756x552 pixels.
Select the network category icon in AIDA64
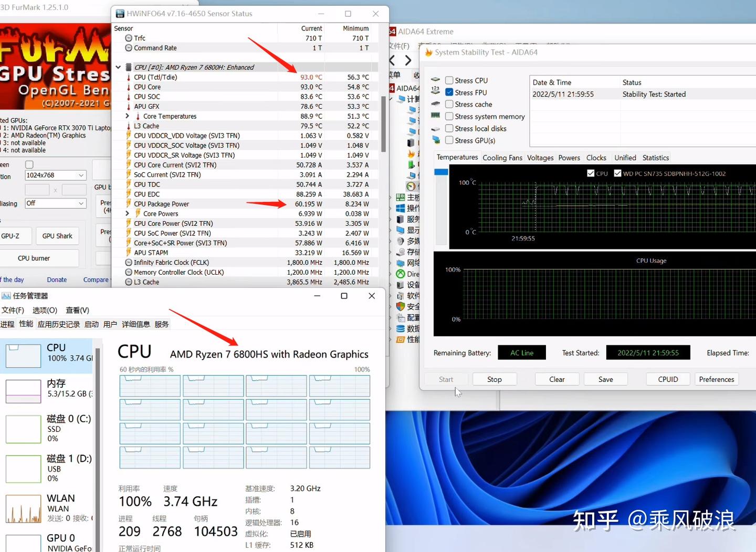(x=400, y=262)
